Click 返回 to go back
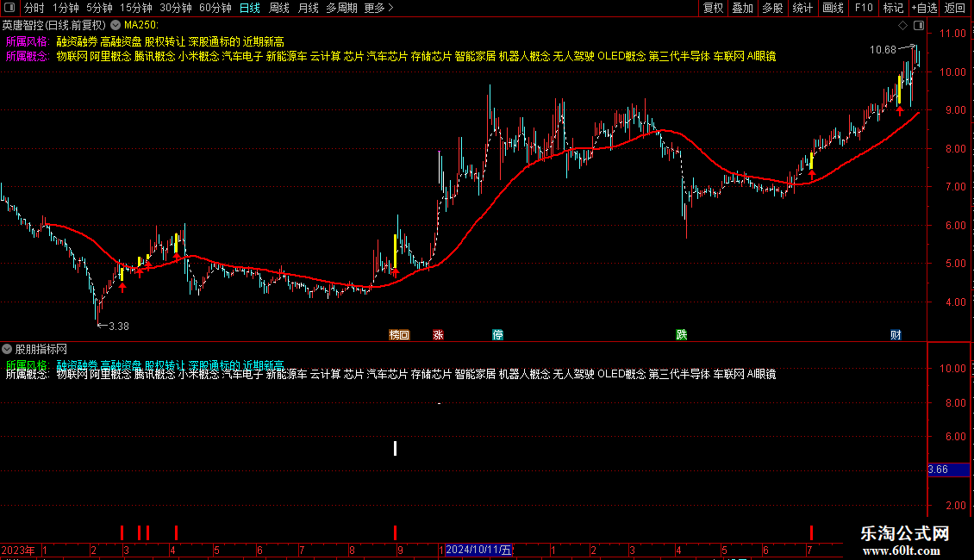The width and height of the screenshot is (974, 560). click(955, 8)
